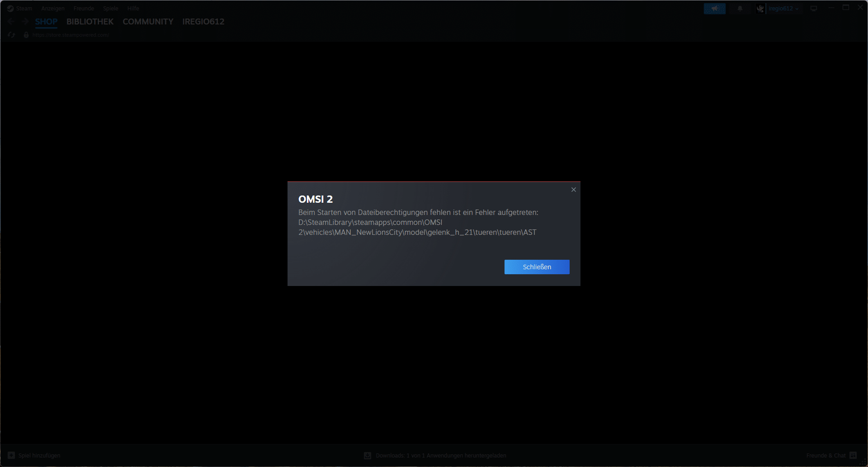Click the Schließen button in the dialog
Image resolution: width=868 pixels, height=467 pixels.
pyautogui.click(x=537, y=267)
